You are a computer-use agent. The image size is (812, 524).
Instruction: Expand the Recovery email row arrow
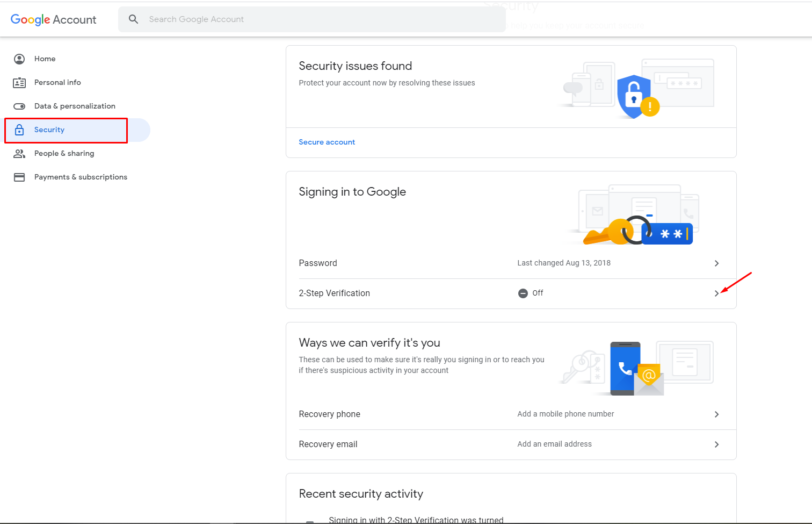716,444
